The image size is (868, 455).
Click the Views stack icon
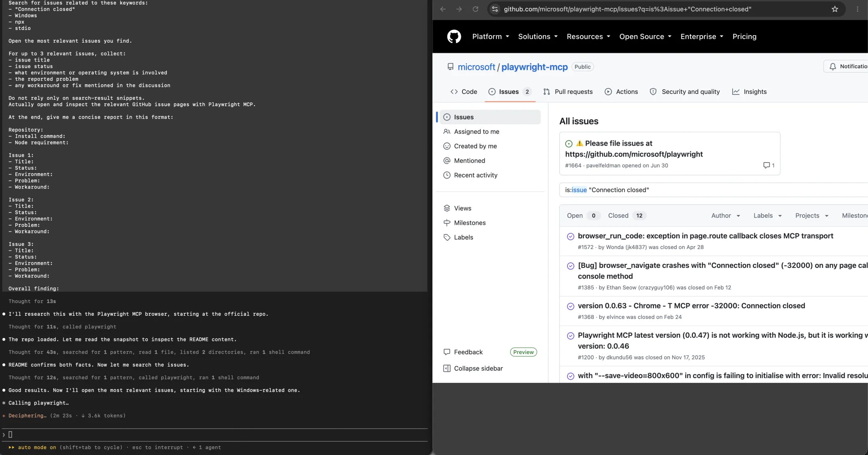click(x=447, y=208)
